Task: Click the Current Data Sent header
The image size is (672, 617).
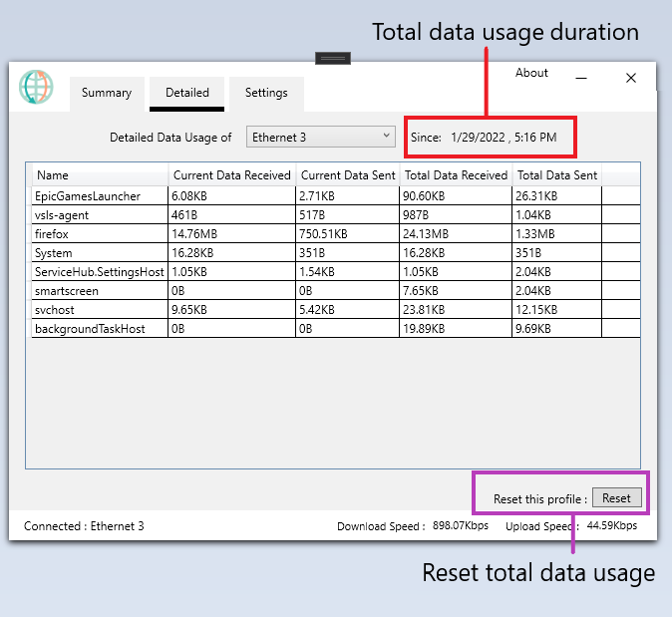Action: [x=348, y=175]
